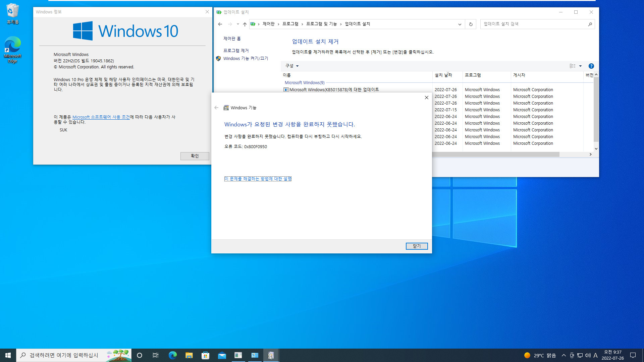Switch to control panel taskbar item
644x362 pixels.
255,355
